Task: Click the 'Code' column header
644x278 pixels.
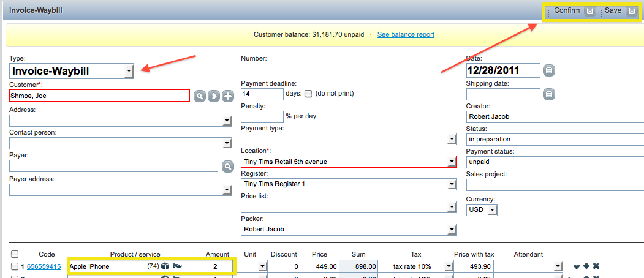Action: point(47,254)
